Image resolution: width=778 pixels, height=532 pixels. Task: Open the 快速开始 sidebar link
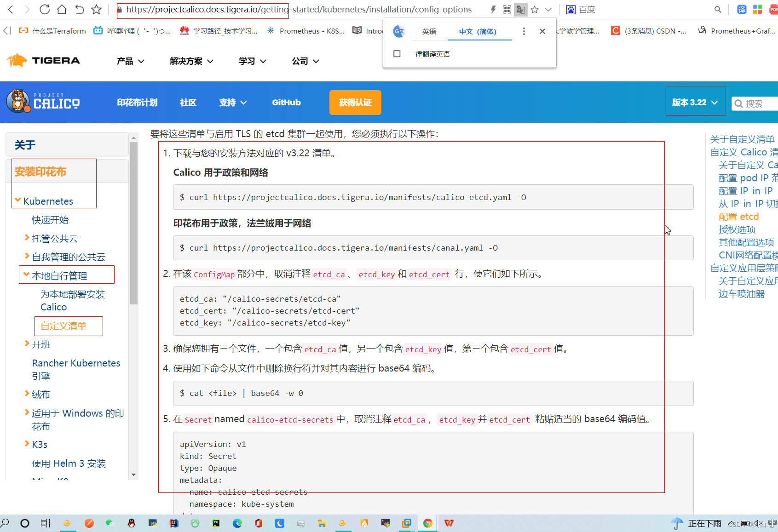coord(50,220)
